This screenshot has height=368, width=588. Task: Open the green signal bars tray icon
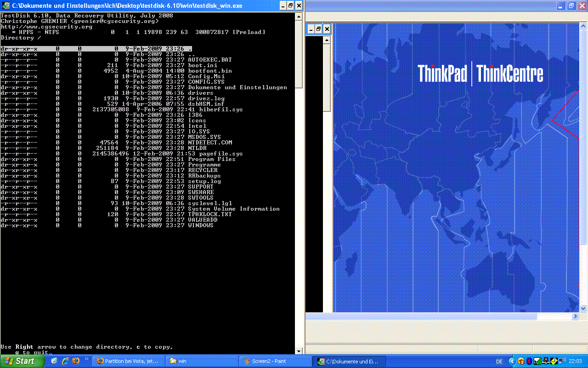(x=537, y=362)
